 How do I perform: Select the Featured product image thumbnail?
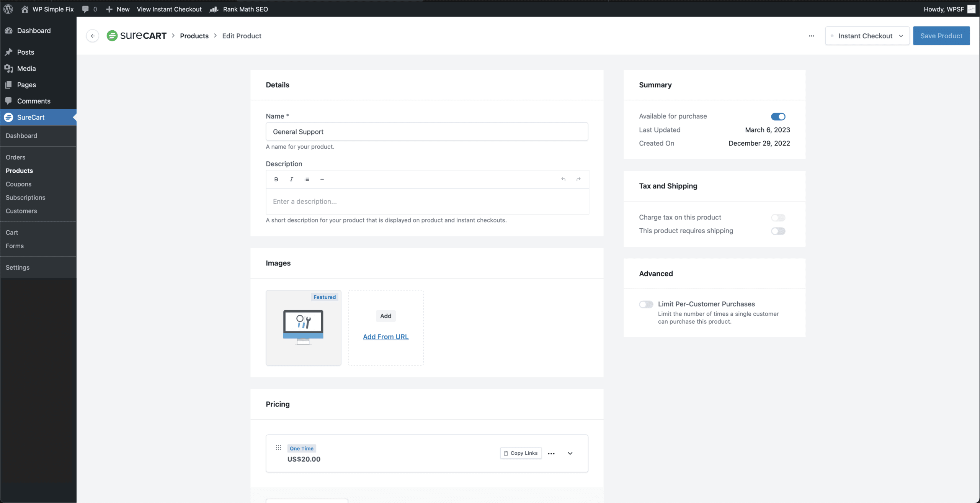pos(304,328)
